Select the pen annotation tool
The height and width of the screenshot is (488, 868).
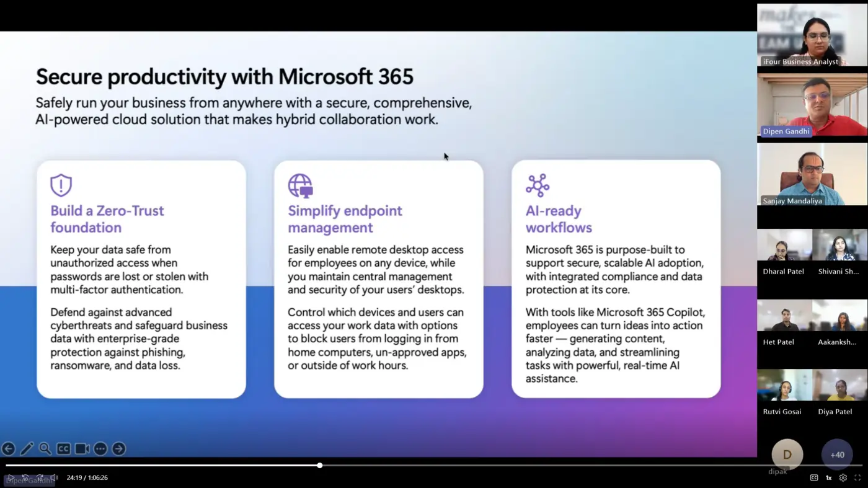click(x=27, y=448)
